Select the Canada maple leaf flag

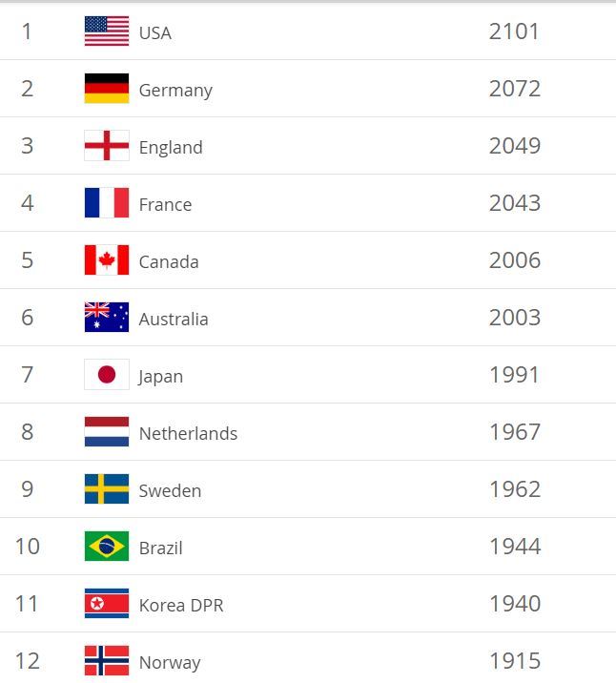(x=107, y=259)
